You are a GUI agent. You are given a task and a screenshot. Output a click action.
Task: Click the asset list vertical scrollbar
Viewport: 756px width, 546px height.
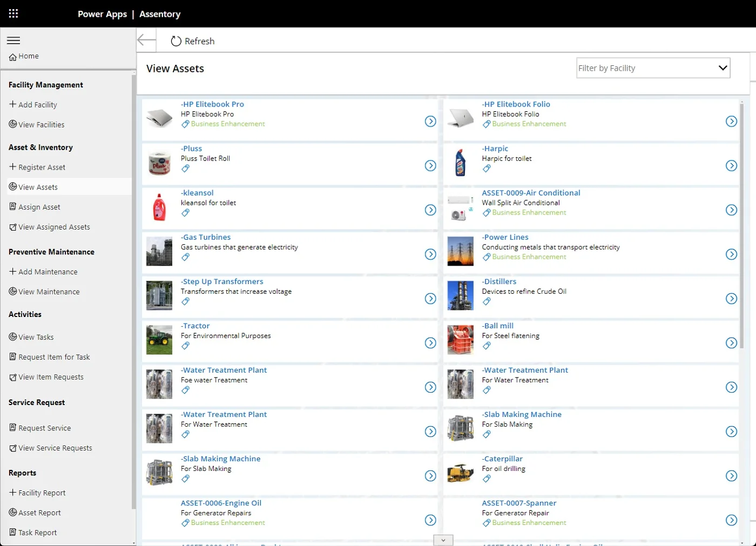pyautogui.click(x=741, y=227)
